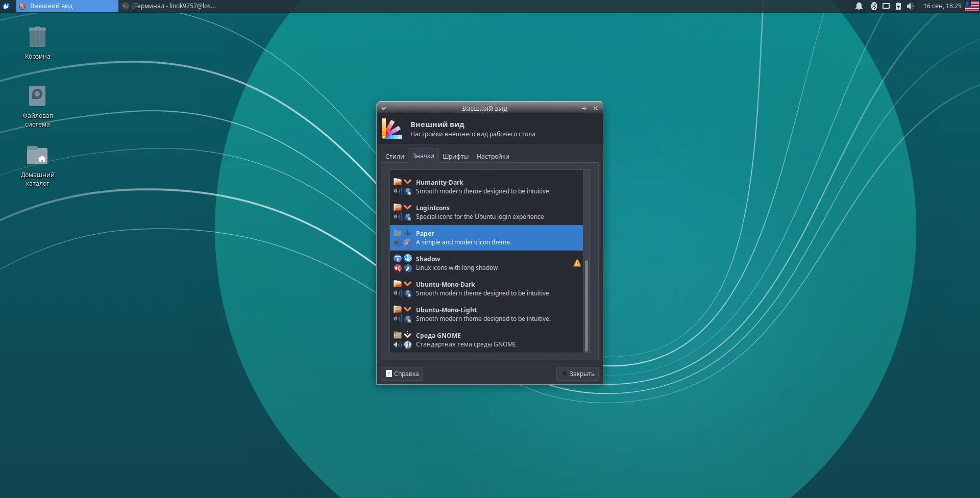Select the Домашний каталог desktop icon
980x498 pixels.
click(37, 166)
